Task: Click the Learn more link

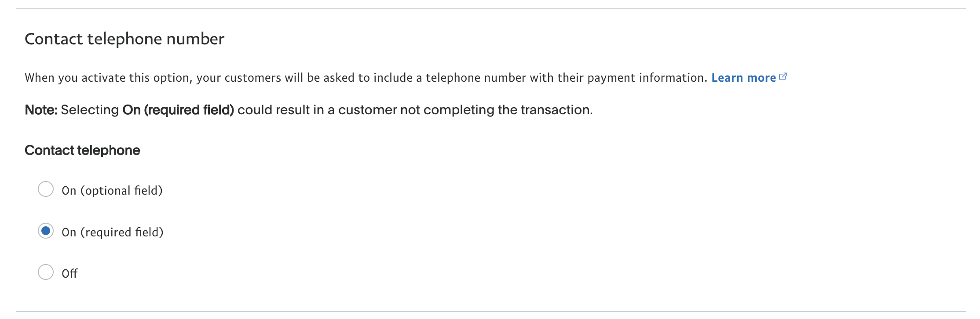Action: (743, 78)
